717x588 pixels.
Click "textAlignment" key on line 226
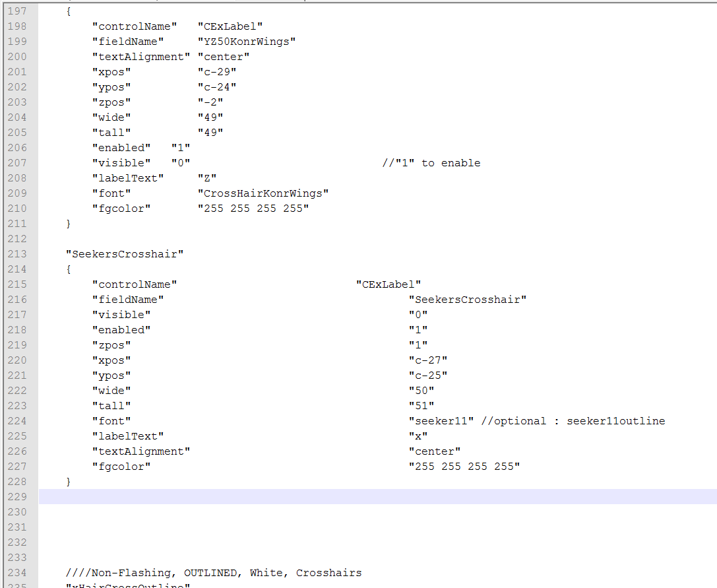click(x=141, y=451)
